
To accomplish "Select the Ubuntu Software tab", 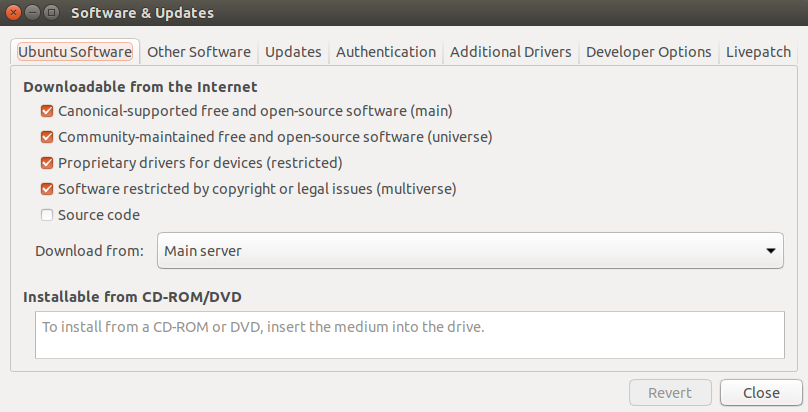I will tap(75, 52).
